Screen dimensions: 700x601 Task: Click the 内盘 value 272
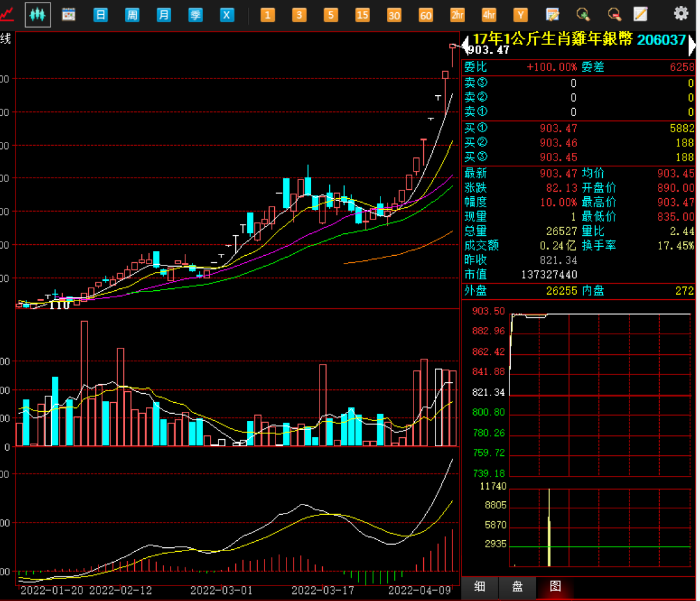pyautogui.click(x=685, y=291)
